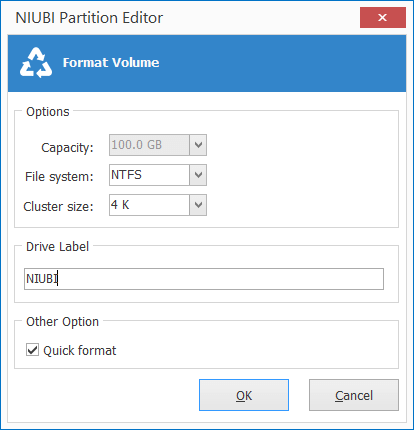Toggle the Quick format checkbox
The image size is (414, 430).
32,350
